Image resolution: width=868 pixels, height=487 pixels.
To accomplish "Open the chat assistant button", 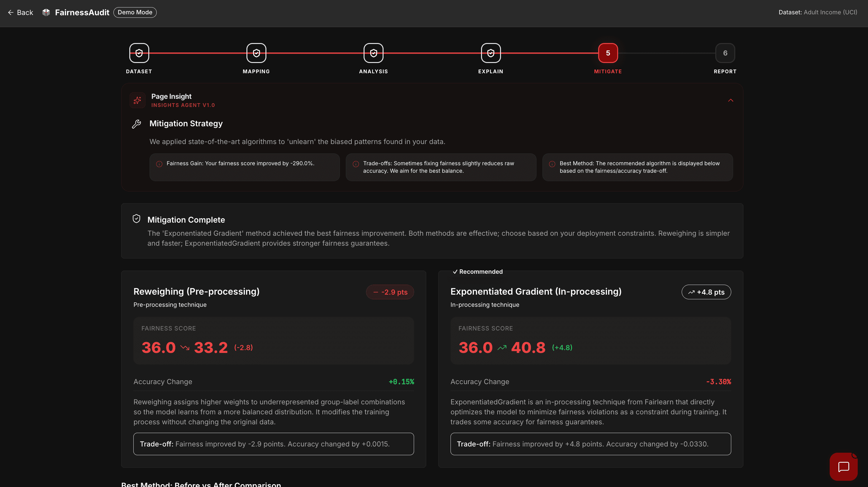I will 843,467.
